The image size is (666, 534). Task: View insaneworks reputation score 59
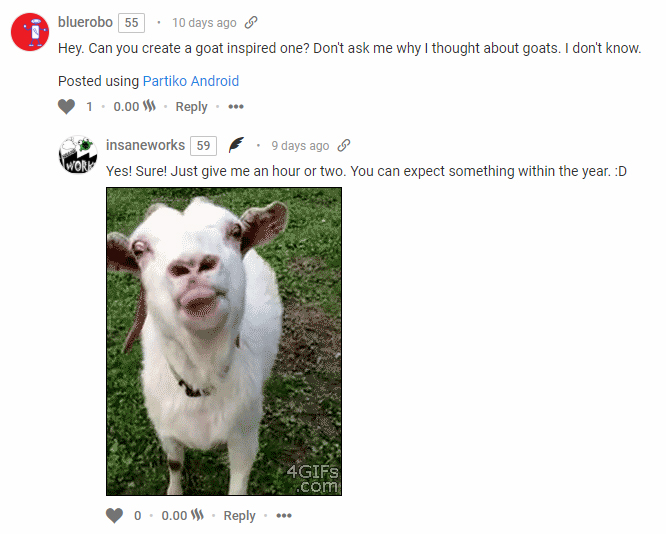point(203,146)
